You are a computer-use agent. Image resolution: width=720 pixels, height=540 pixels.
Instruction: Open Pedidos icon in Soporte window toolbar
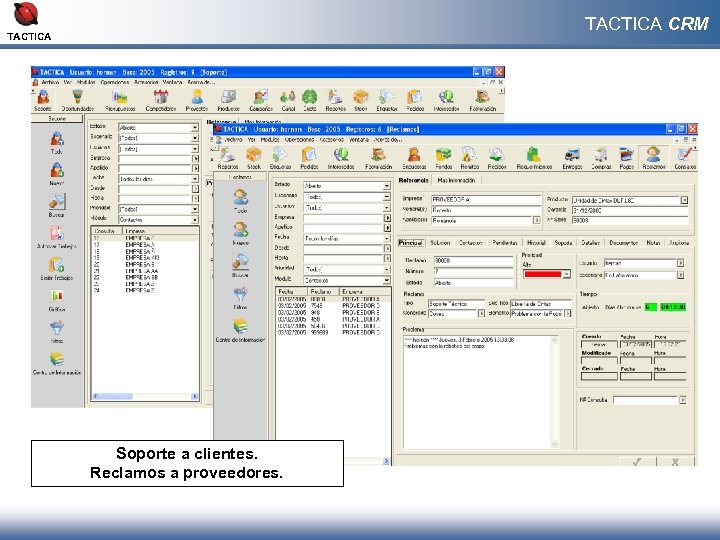click(415, 101)
